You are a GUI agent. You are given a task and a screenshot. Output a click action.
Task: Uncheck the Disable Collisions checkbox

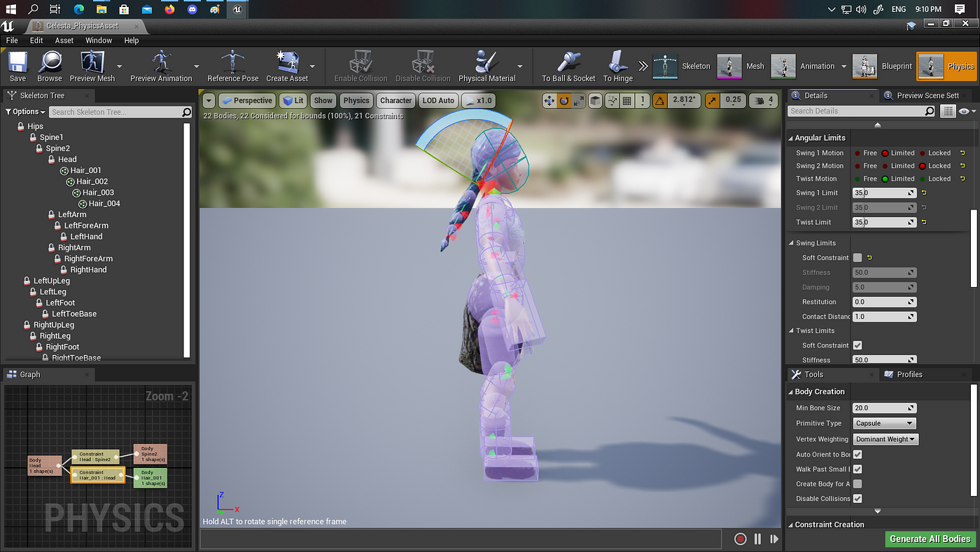coord(857,499)
